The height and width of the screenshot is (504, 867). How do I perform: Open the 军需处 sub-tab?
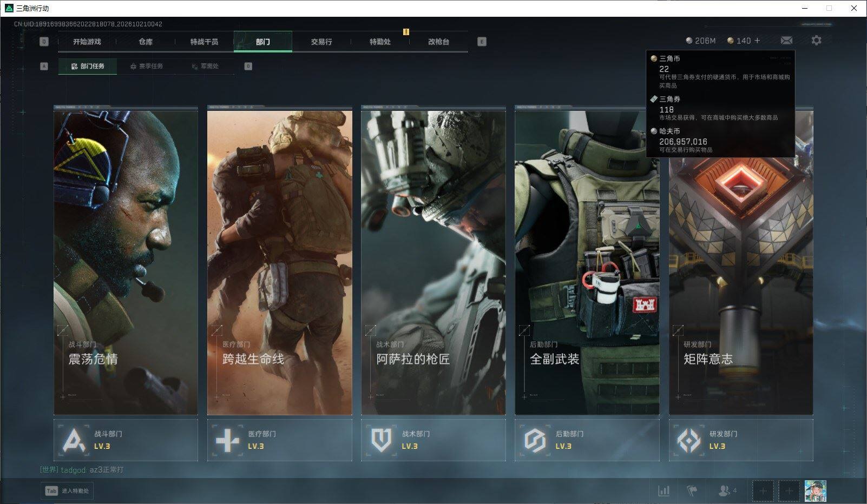[x=205, y=66]
